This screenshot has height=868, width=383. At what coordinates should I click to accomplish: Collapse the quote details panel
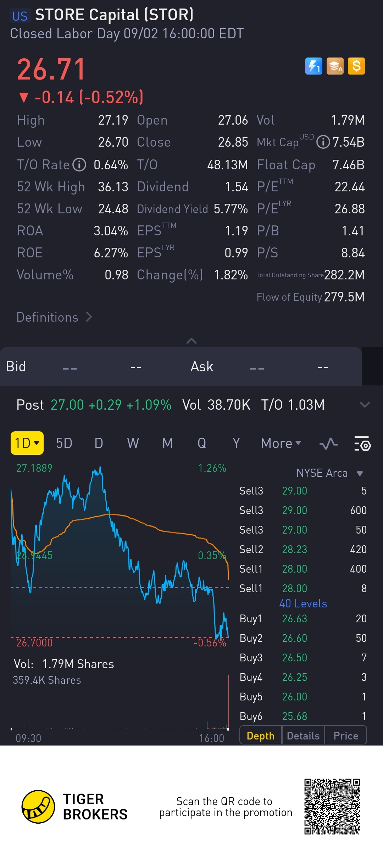click(x=191, y=341)
